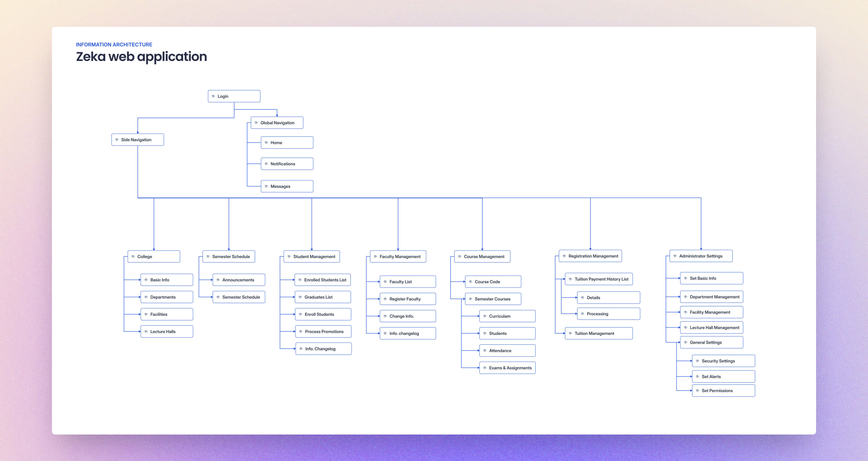The image size is (868, 461).
Task: Select the Students node
Action: point(508,333)
